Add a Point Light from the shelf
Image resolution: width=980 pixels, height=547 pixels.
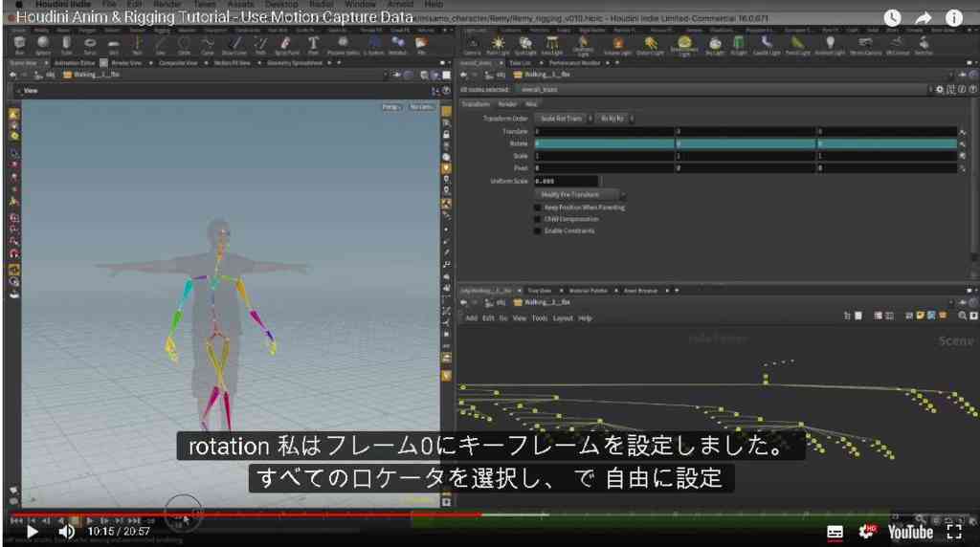pyautogui.click(x=498, y=45)
